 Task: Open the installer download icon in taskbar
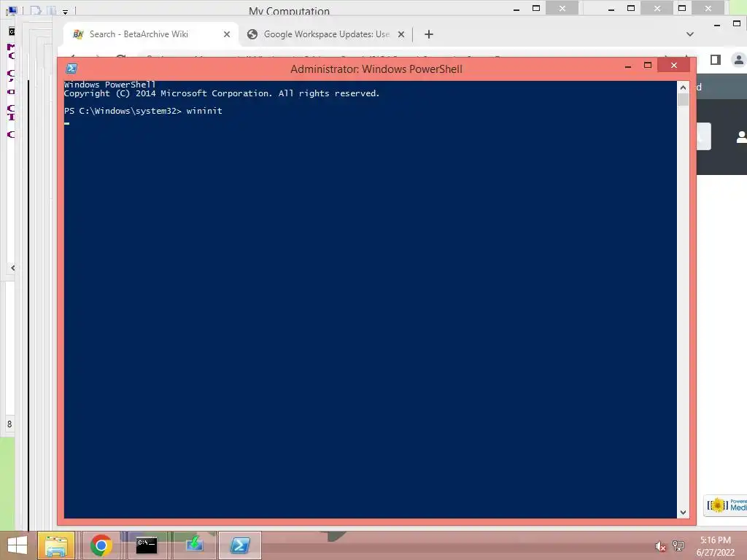[194, 545]
